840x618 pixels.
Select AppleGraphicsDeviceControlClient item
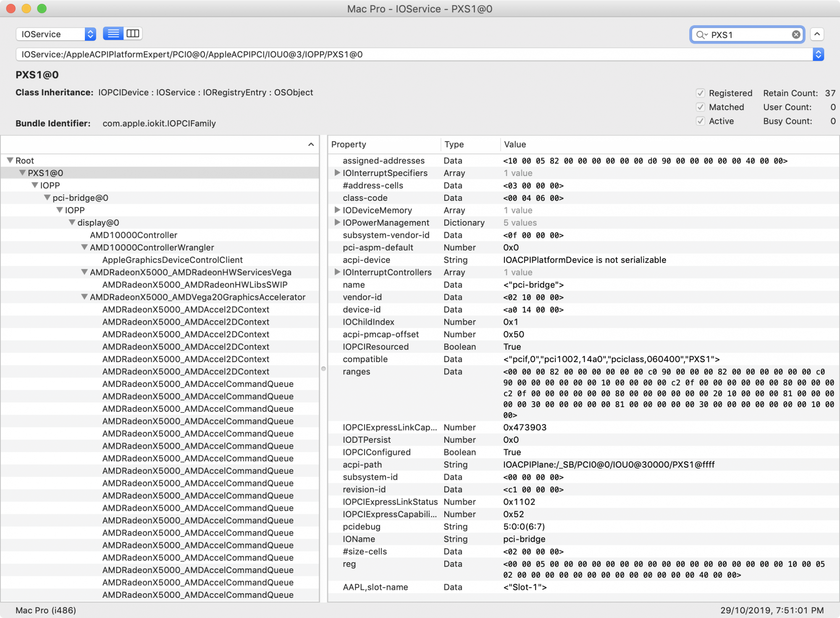pyautogui.click(x=172, y=260)
